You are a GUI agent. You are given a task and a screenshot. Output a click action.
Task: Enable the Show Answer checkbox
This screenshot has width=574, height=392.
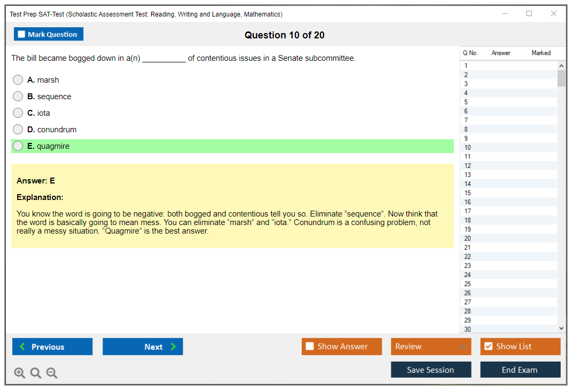(310, 347)
